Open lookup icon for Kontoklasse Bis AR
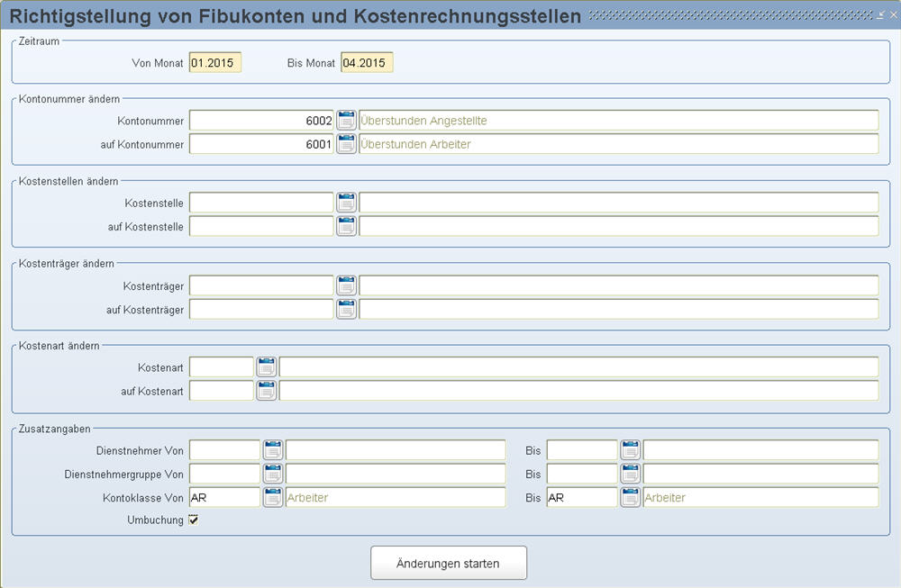This screenshot has width=901, height=588. tap(631, 497)
